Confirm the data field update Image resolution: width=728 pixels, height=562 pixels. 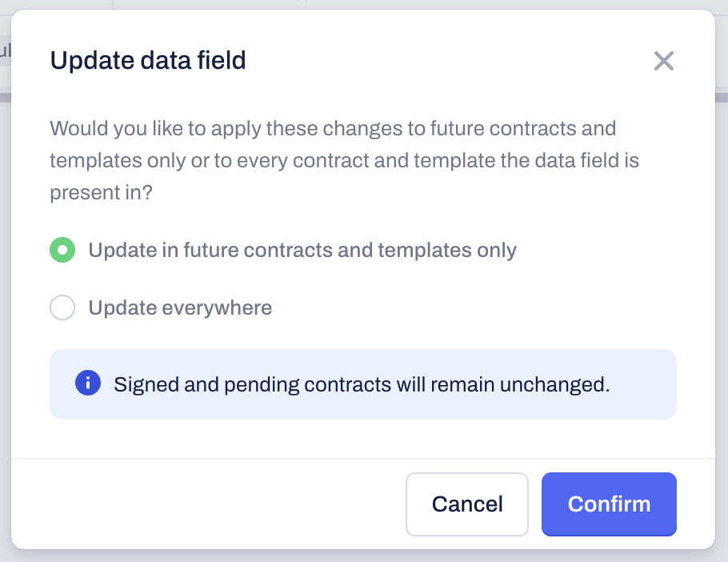(x=609, y=504)
